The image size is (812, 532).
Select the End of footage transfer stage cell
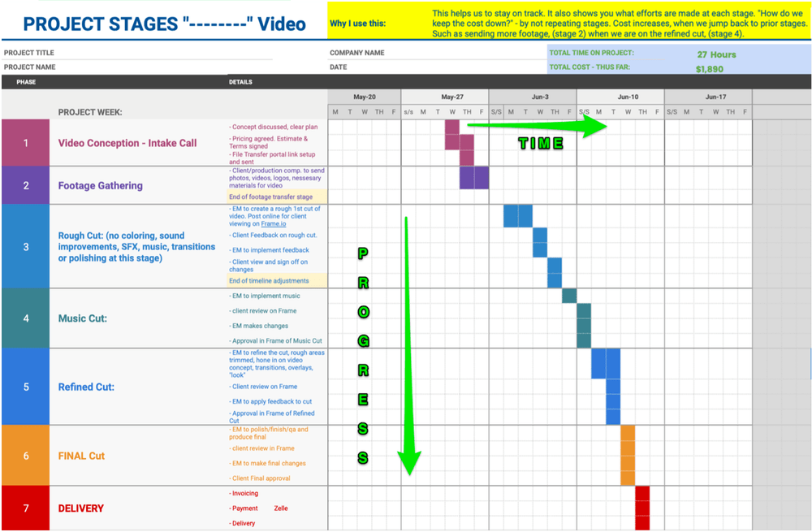click(270, 197)
